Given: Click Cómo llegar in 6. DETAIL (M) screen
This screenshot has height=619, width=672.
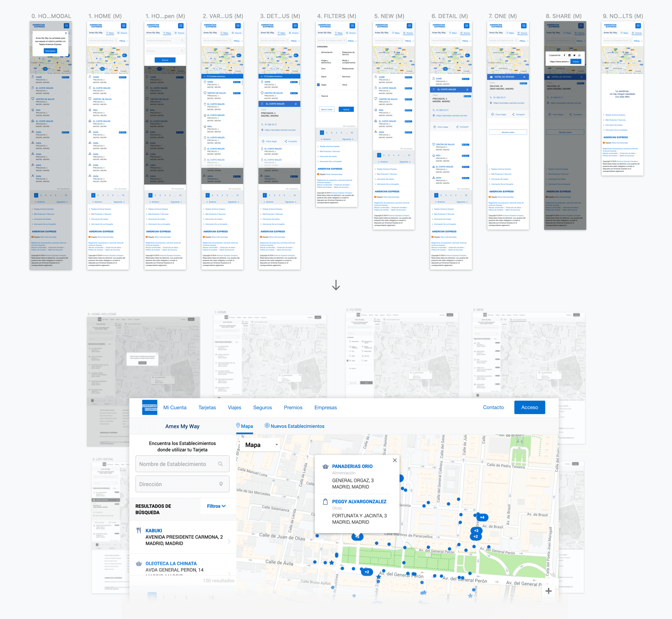Looking at the screenshot, I should 441,127.
